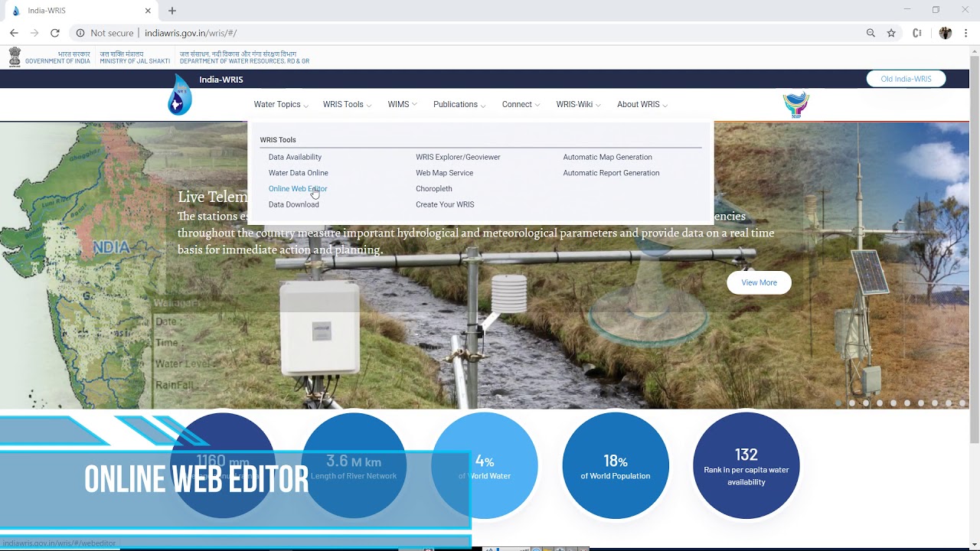Open a new browser tab with plus
This screenshot has height=551, width=980.
[x=172, y=11]
